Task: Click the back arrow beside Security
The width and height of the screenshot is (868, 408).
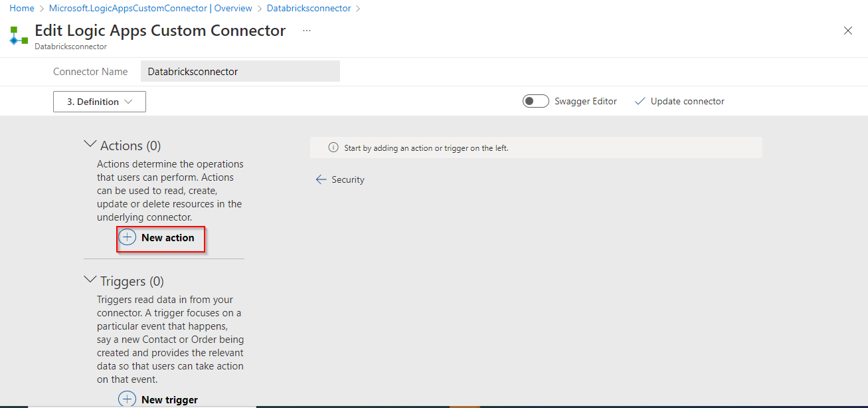Action: click(321, 179)
